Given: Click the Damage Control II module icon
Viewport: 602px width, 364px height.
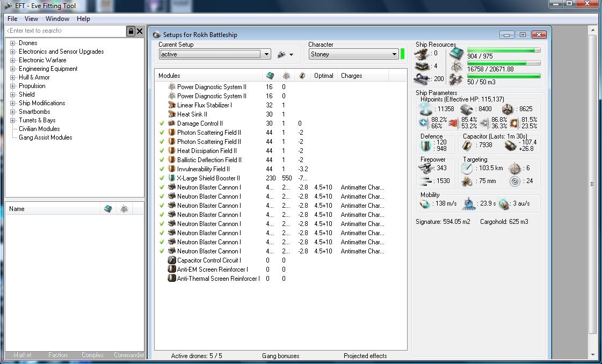Looking at the screenshot, I should [x=172, y=123].
